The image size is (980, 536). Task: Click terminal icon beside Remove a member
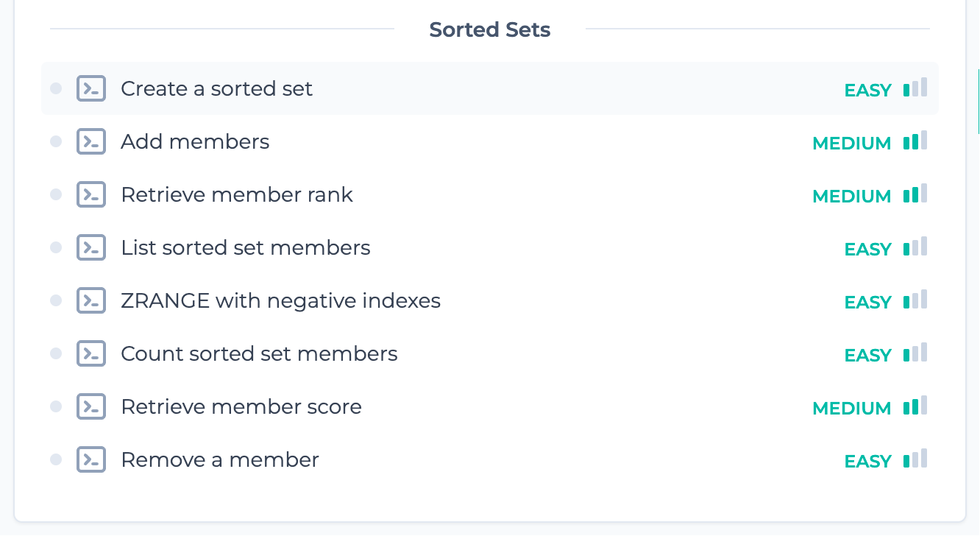(x=91, y=459)
